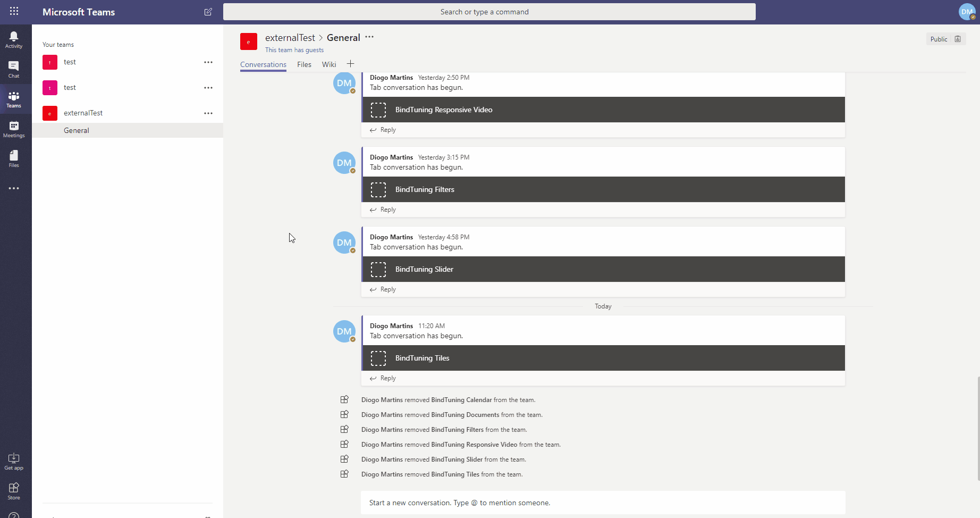This screenshot has height=518, width=980.
Task: Click app icon beside BindTuning Calendar removal
Action: pyautogui.click(x=344, y=399)
